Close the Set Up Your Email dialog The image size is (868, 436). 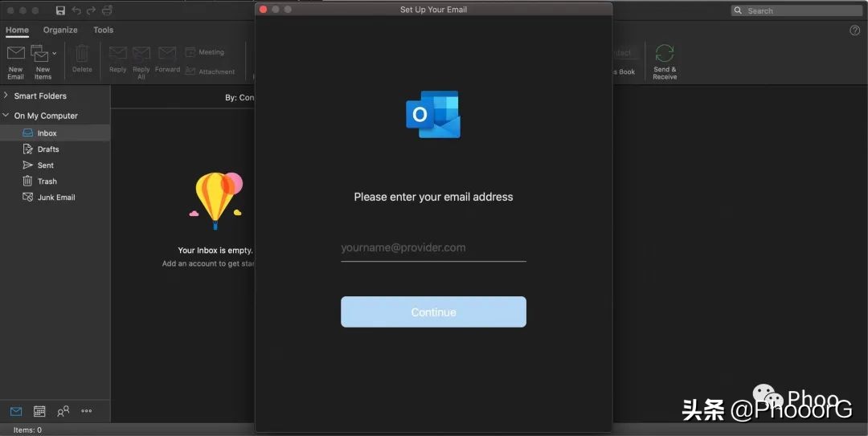point(264,10)
